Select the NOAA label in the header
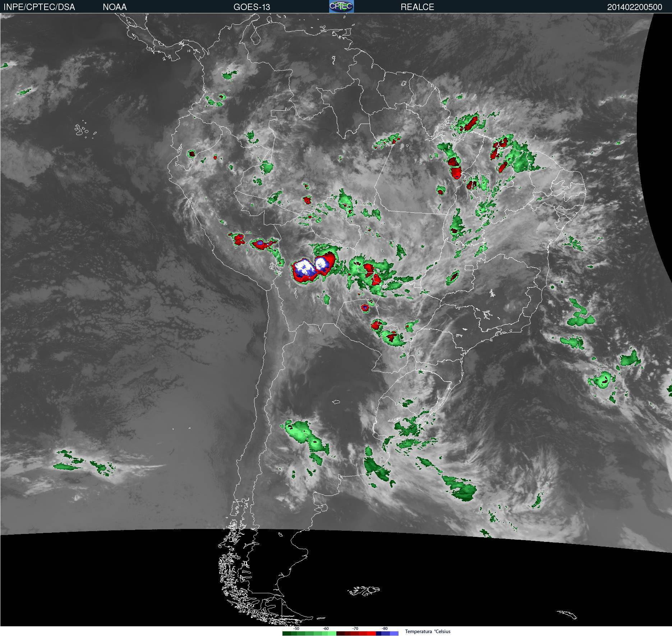 click(115, 7)
